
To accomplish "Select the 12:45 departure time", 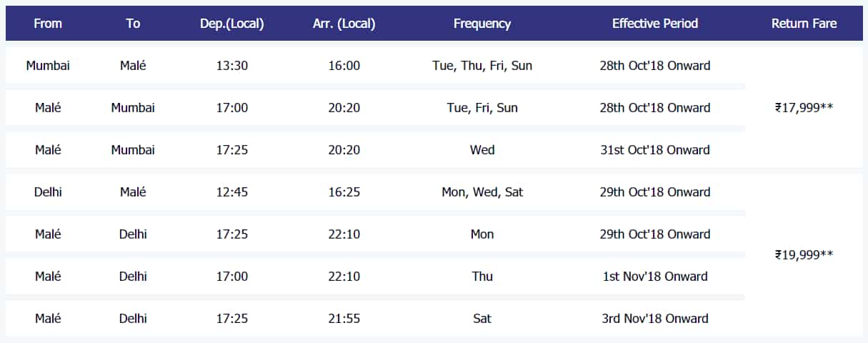I will click(x=231, y=192).
